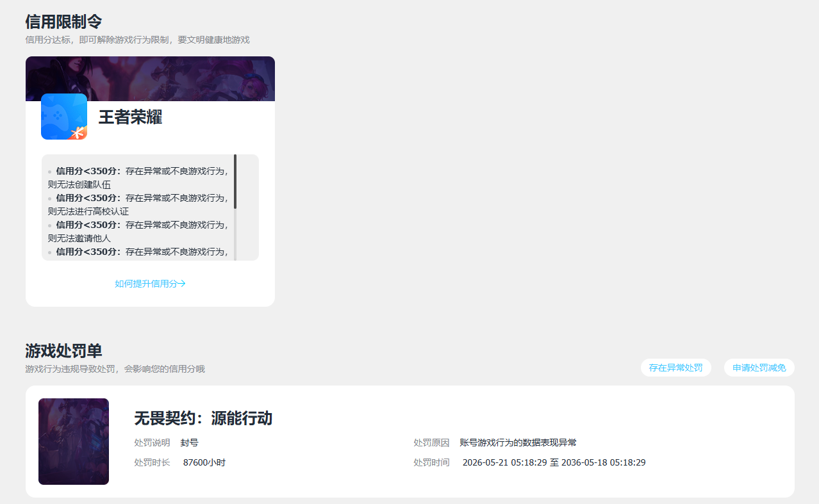Click the penalty time range 2026-05-21 至 2036-05-18
819x504 pixels.
click(554, 462)
